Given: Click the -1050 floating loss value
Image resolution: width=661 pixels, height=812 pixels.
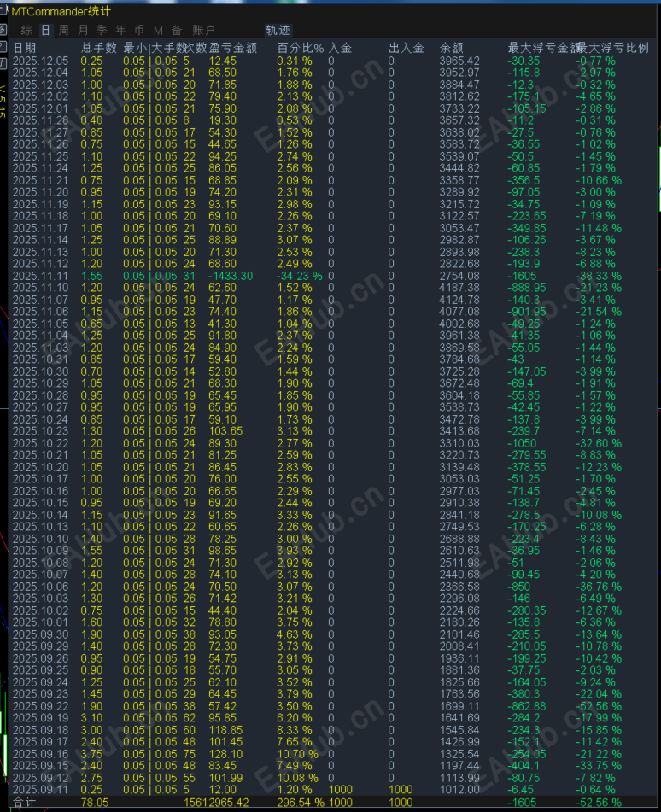Looking at the screenshot, I should [522, 443].
